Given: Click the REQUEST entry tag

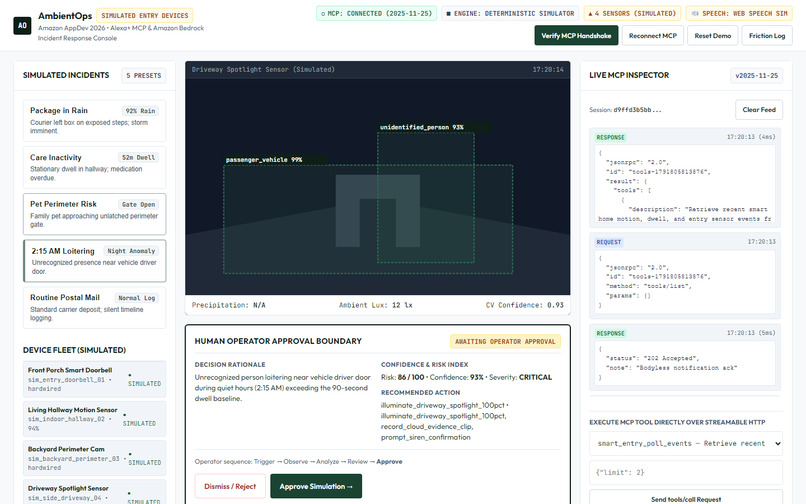Looking at the screenshot, I should (x=609, y=242).
